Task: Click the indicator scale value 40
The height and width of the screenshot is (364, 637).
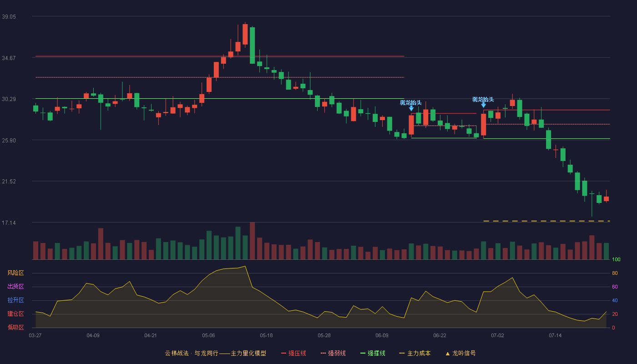Action: [615, 300]
